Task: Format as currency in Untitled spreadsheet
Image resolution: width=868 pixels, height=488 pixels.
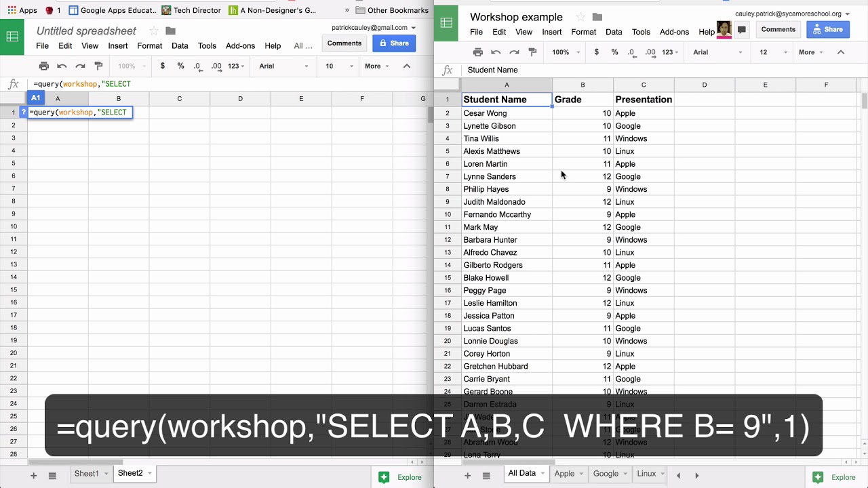Action: click(x=163, y=66)
